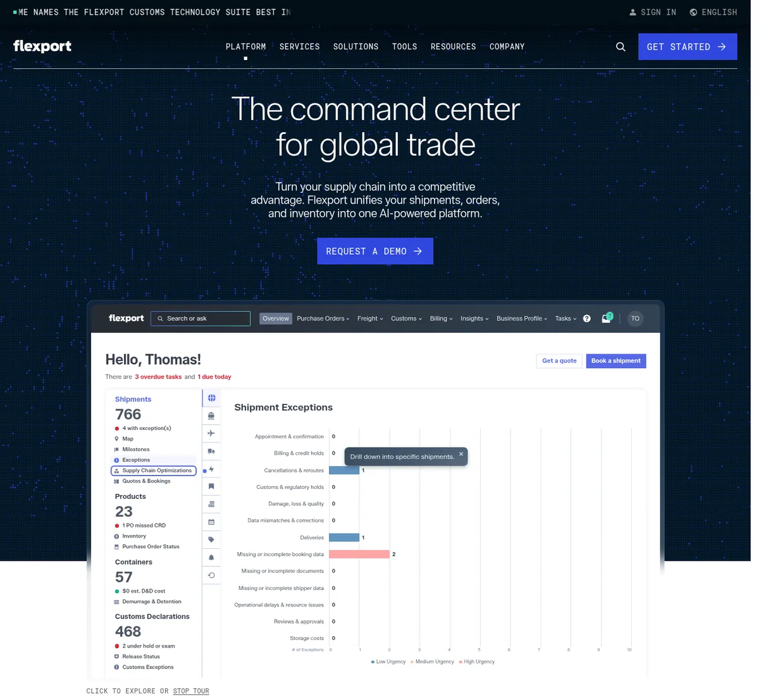The width and height of the screenshot is (759, 700).
Task: Open the COMPANY menu
Action: [507, 47]
